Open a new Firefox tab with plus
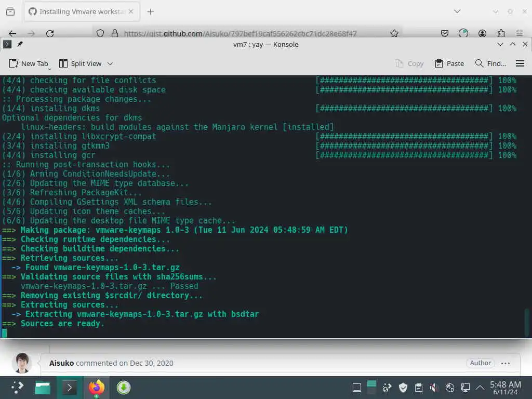Image resolution: width=532 pixels, height=399 pixels. [150, 12]
